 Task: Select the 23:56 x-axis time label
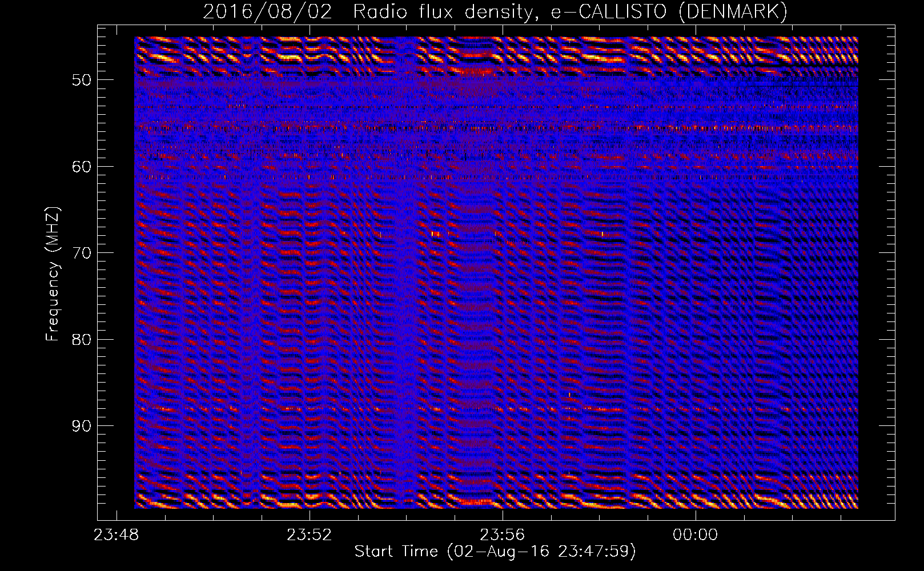coord(502,535)
